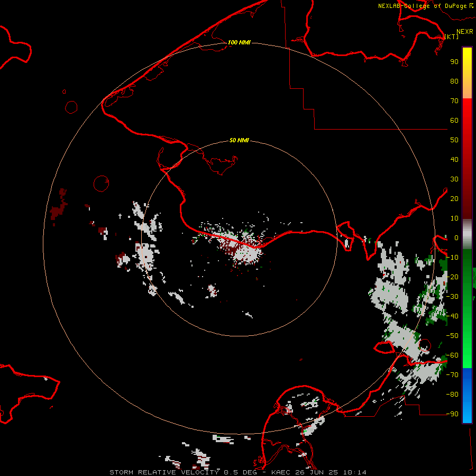Screen dimensions: 476x476
Task: Click the blue bottom segment of the color bar
Action: click(x=467, y=395)
